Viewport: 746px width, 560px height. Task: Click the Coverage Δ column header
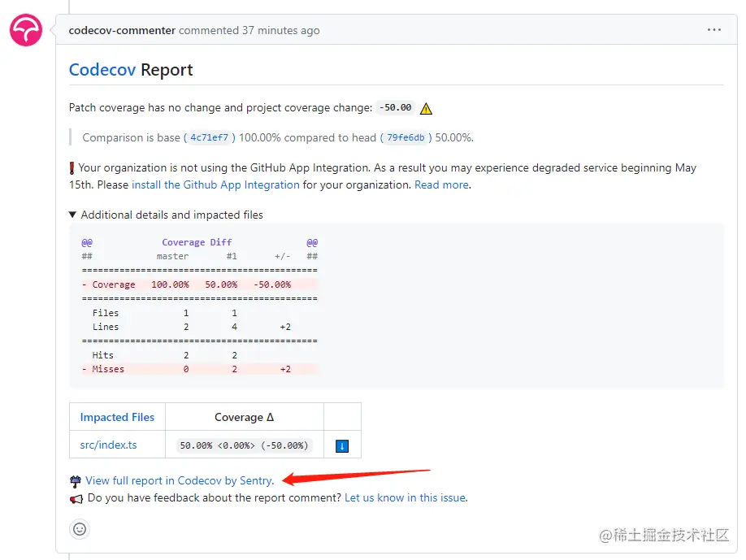pyautogui.click(x=244, y=417)
